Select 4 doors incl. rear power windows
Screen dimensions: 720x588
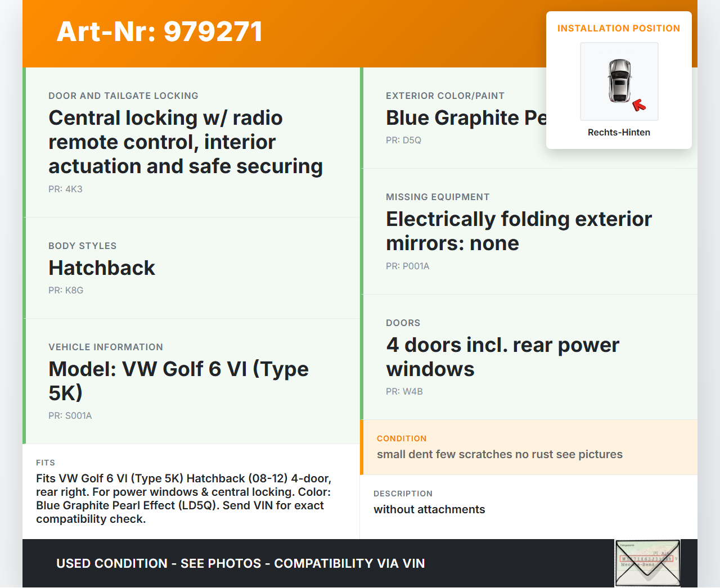pos(502,357)
